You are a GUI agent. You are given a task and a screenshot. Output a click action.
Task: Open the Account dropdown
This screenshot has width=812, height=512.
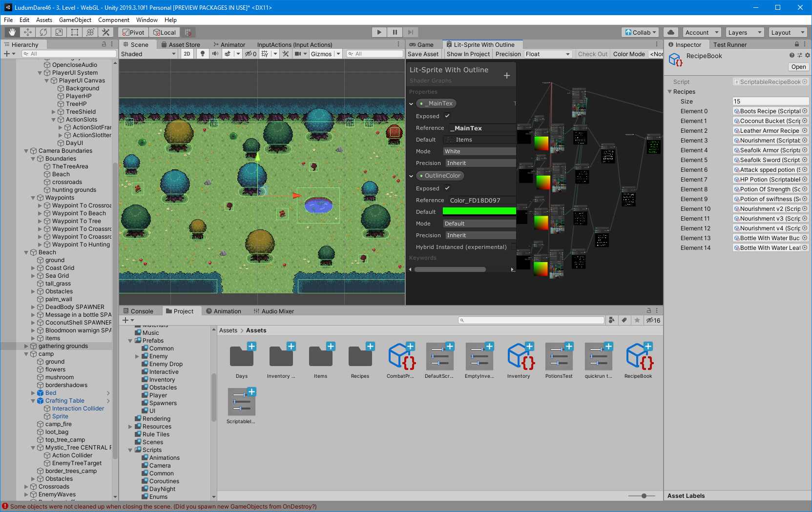pyautogui.click(x=701, y=32)
